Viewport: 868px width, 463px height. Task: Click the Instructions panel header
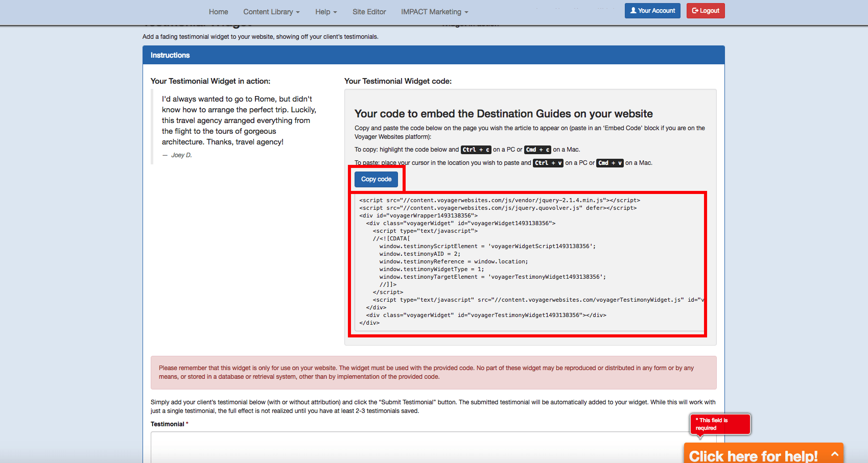(433, 55)
